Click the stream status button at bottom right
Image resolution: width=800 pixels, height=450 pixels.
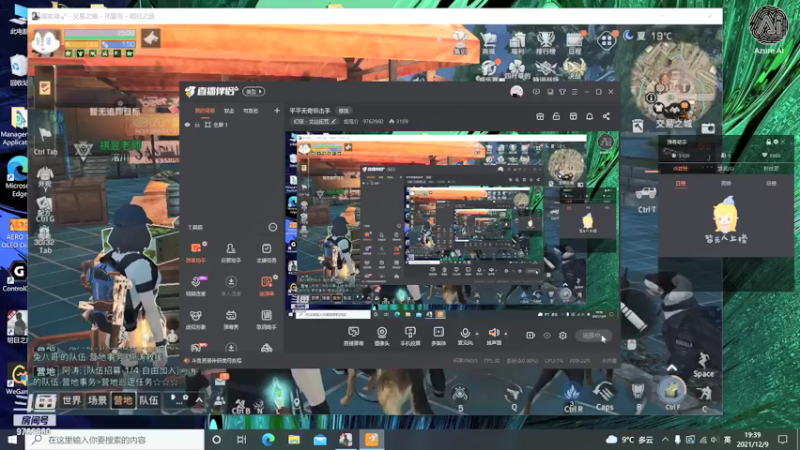594,335
